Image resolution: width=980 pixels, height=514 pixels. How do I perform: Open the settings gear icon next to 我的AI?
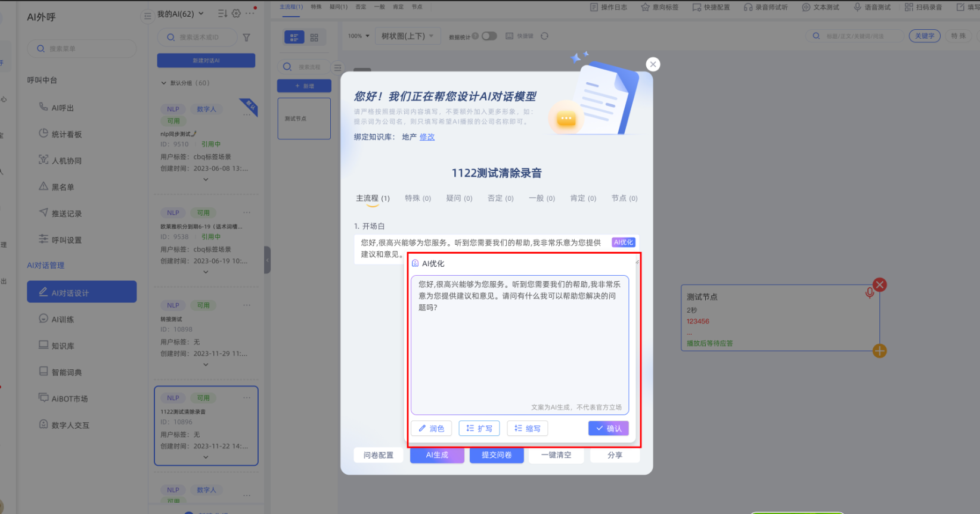pos(236,14)
